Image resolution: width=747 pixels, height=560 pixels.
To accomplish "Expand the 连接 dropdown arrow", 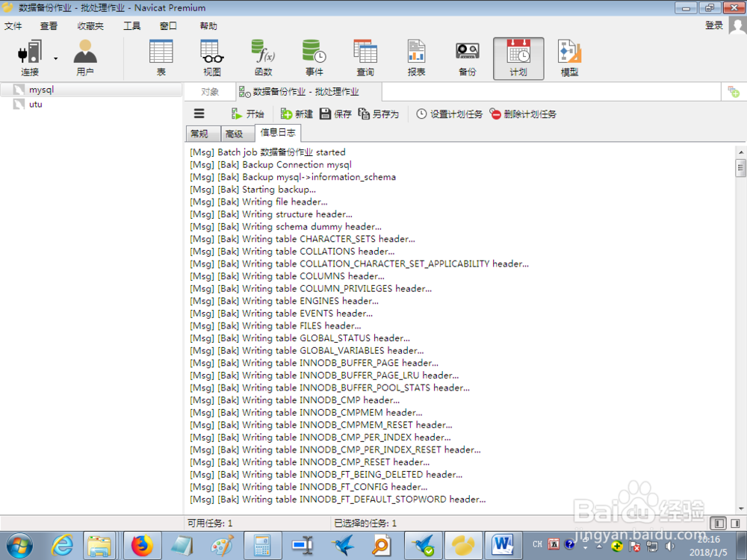I will point(56,58).
